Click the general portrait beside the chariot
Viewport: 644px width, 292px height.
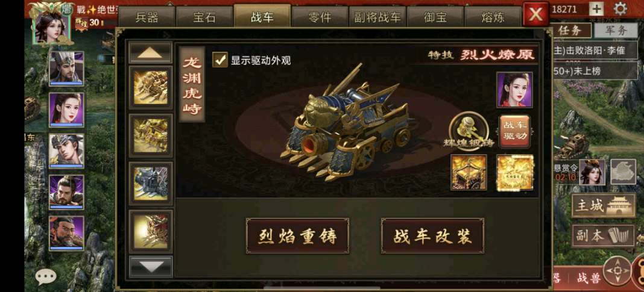point(514,90)
